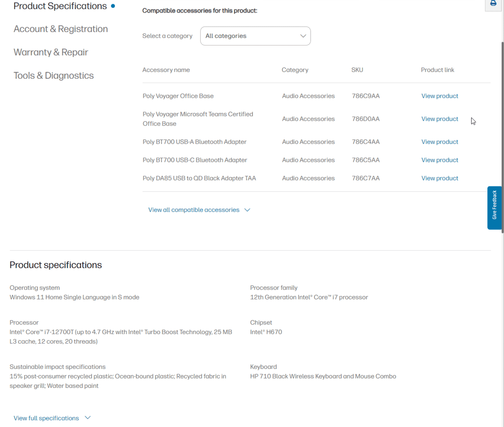This screenshot has width=504, height=427.
Task: View product for Poly DA85 USB Adapter
Action: pos(439,178)
